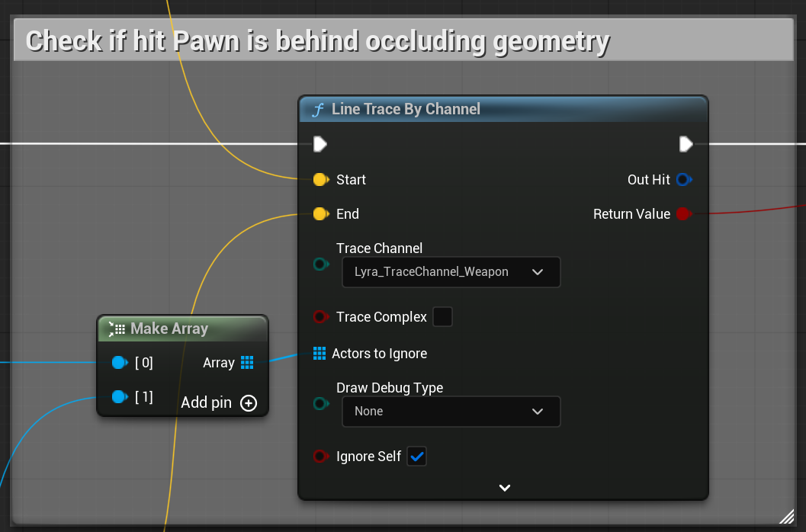Enable the Trace Complex checkbox
The image size is (806, 532).
pyautogui.click(x=442, y=316)
